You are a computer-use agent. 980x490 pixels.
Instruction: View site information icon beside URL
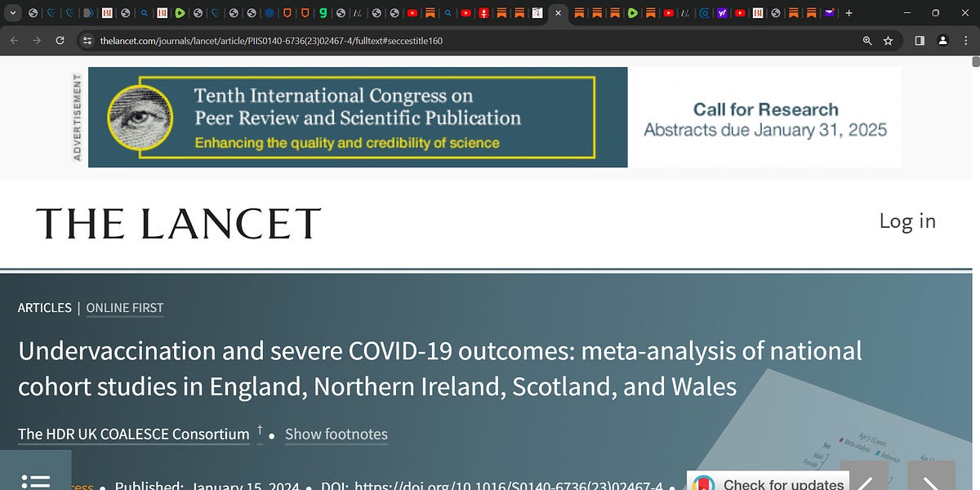(x=88, y=40)
